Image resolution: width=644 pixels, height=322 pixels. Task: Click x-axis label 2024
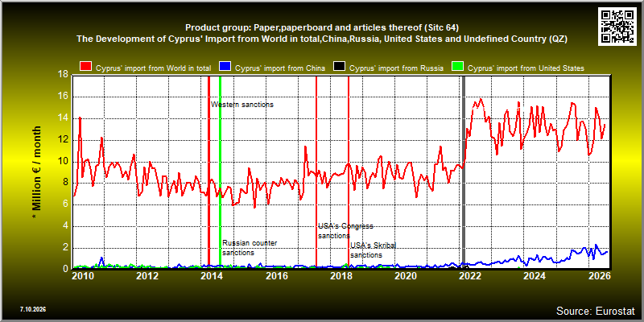[x=535, y=275]
